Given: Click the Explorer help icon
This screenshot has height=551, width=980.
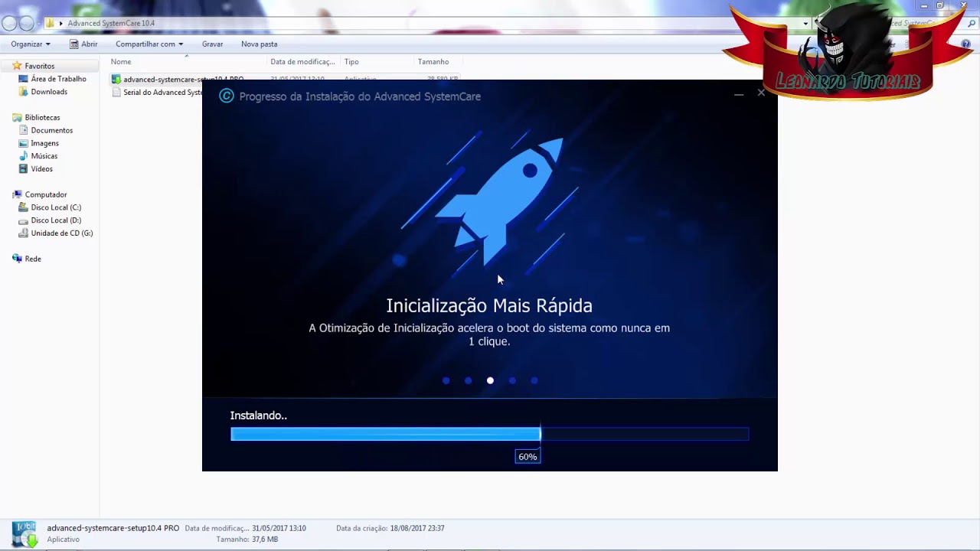Looking at the screenshot, I should point(966,44).
